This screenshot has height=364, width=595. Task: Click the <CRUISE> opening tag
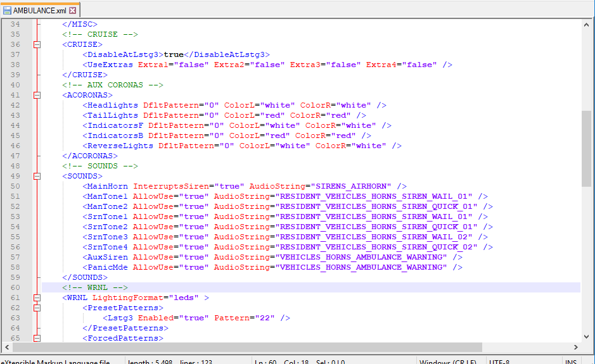[x=82, y=44]
